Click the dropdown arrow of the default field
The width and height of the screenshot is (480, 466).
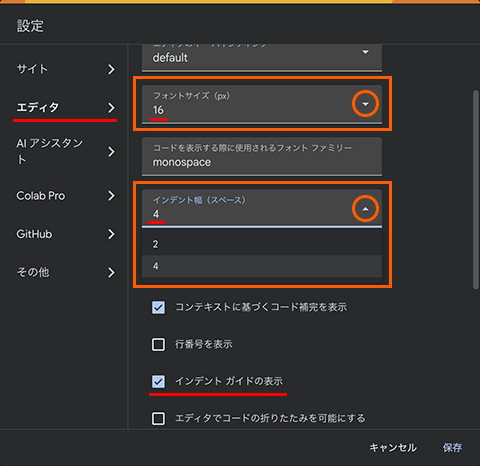click(365, 52)
